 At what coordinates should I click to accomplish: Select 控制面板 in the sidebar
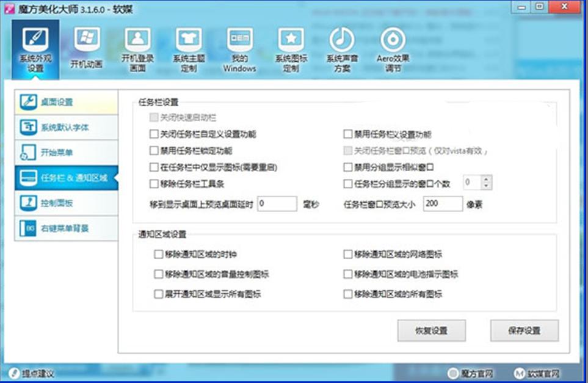(67, 203)
